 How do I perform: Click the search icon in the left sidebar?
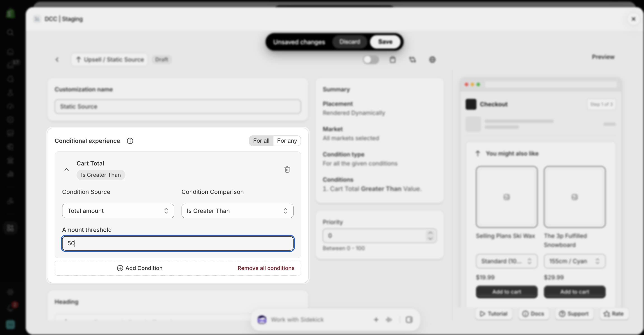(x=10, y=32)
